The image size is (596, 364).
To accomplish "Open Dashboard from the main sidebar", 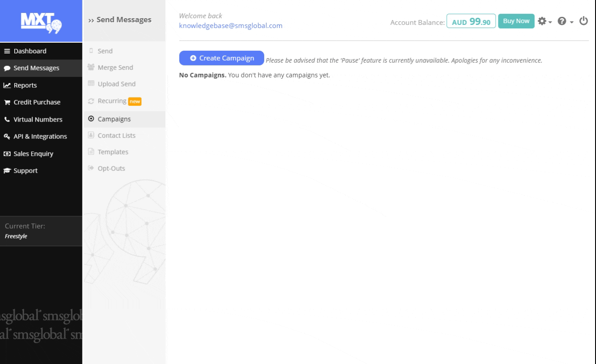I will pos(30,51).
